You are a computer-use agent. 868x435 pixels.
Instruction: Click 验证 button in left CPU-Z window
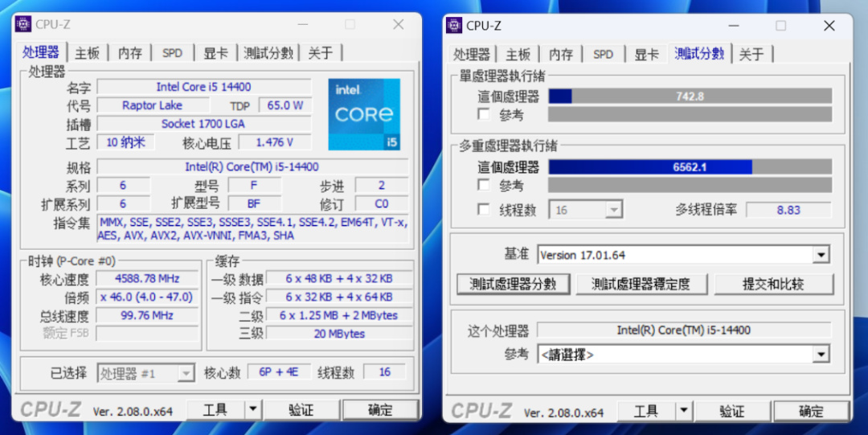301,409
